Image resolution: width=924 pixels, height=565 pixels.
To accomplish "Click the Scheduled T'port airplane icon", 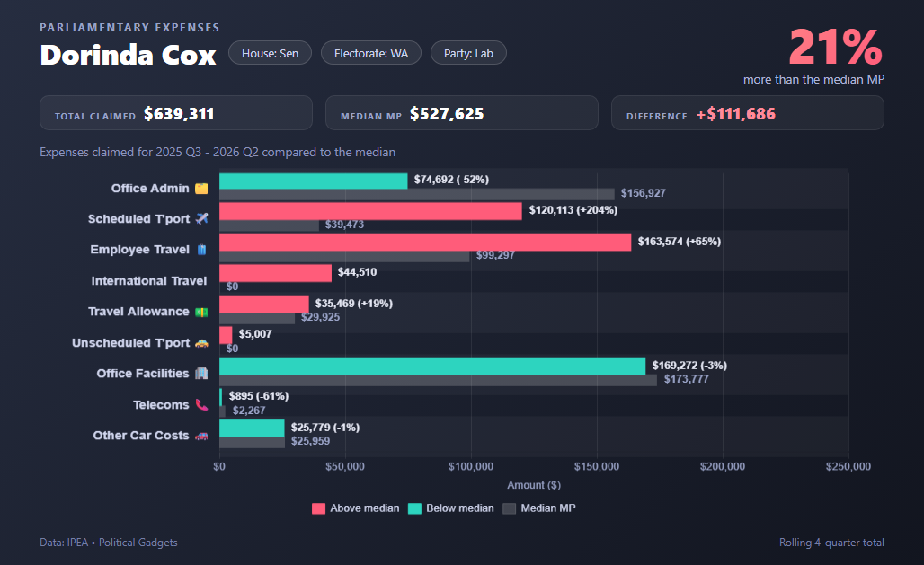I will pyautogui.click(x=201, y=218).
